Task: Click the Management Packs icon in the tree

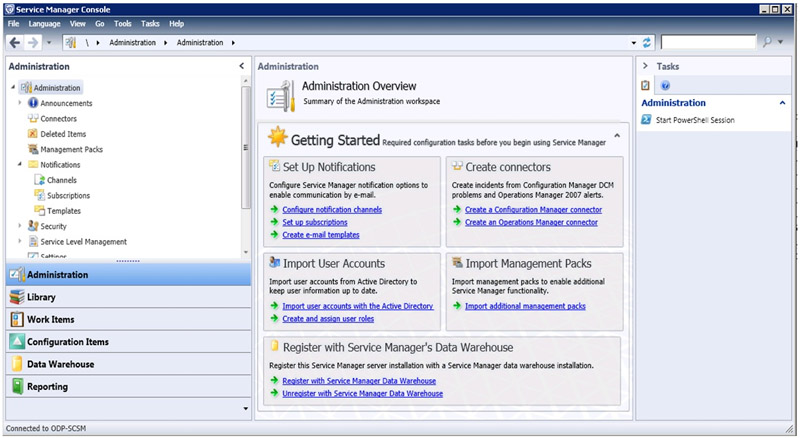Action: 33,149
